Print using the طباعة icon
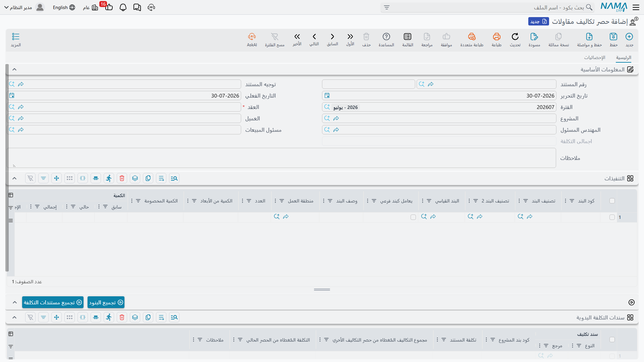The width and height of the screenshot is (644, 362). 496,39
